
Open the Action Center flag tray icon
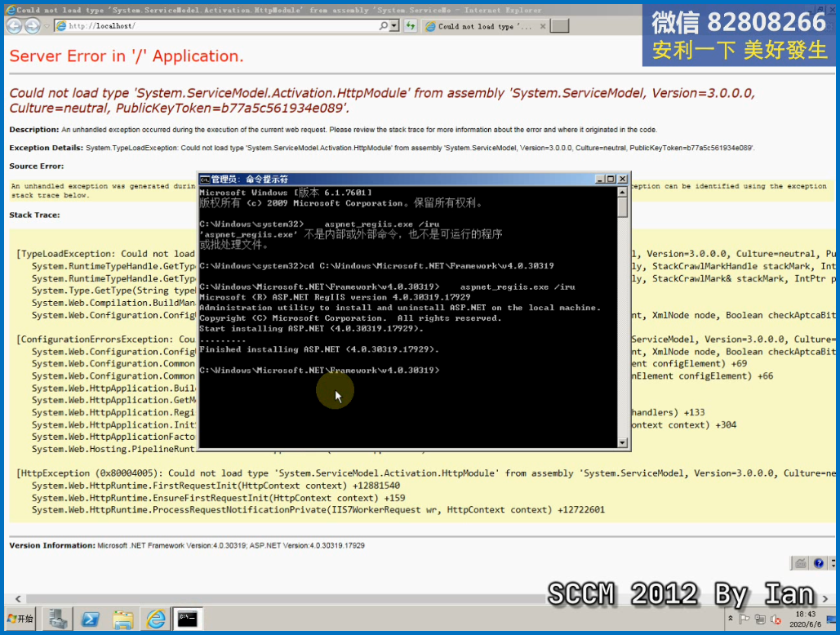pos(744,619)
